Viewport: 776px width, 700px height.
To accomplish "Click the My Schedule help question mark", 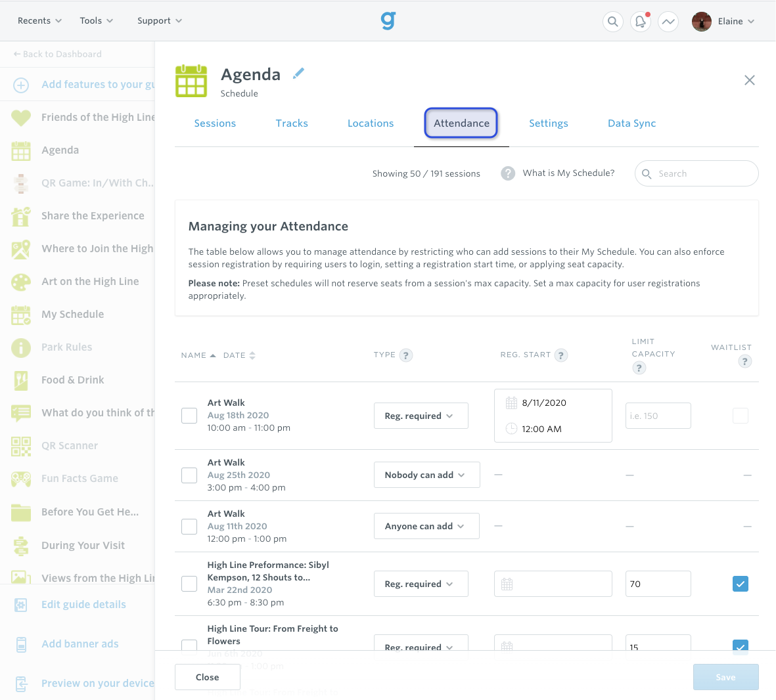I will click(x=507, y=173).
